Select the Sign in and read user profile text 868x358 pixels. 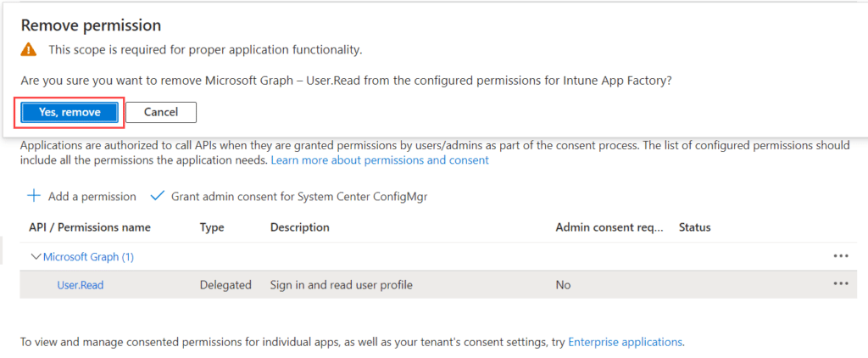pos(341,285)
